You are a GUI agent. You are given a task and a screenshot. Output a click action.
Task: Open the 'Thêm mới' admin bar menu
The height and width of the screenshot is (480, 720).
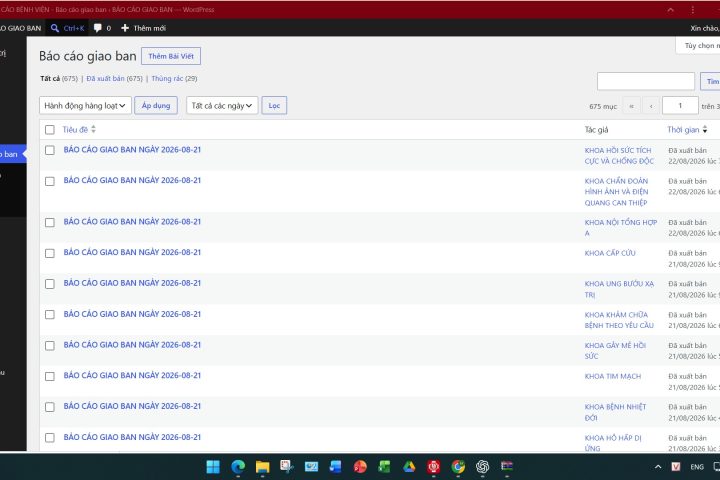143,28
